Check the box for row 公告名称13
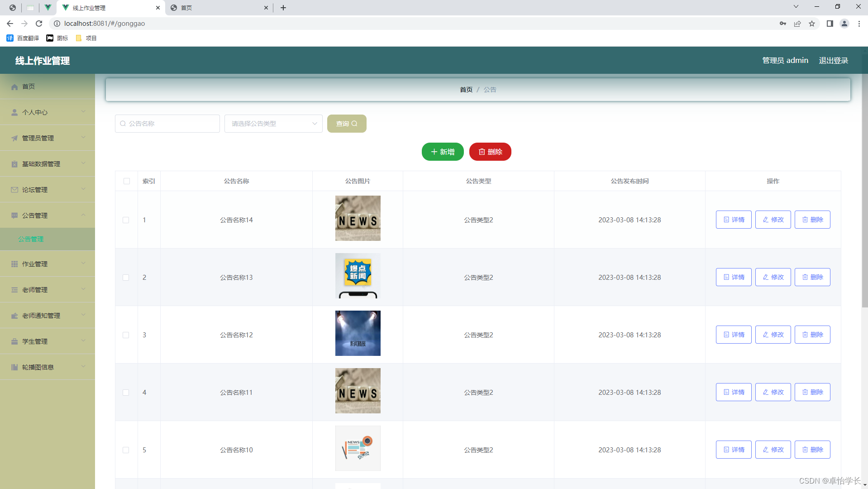The image size is (868, 489). 126,278
